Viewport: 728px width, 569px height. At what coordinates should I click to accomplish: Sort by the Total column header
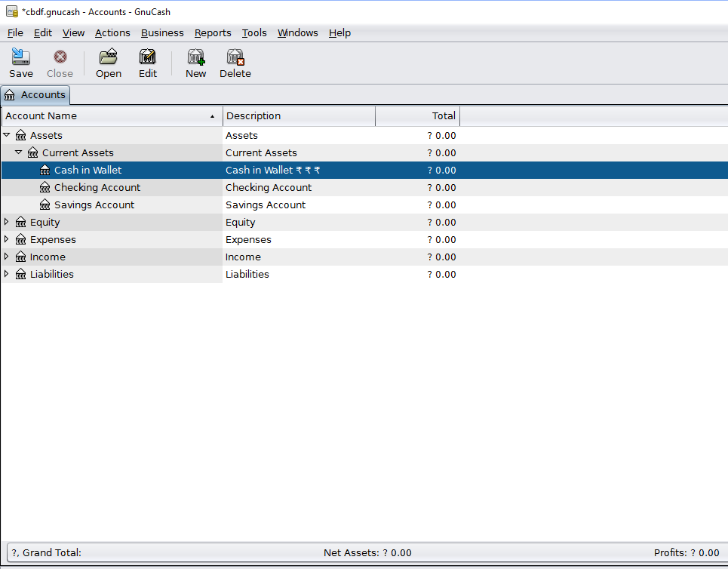pyautogui.click(x=417, y=116)
